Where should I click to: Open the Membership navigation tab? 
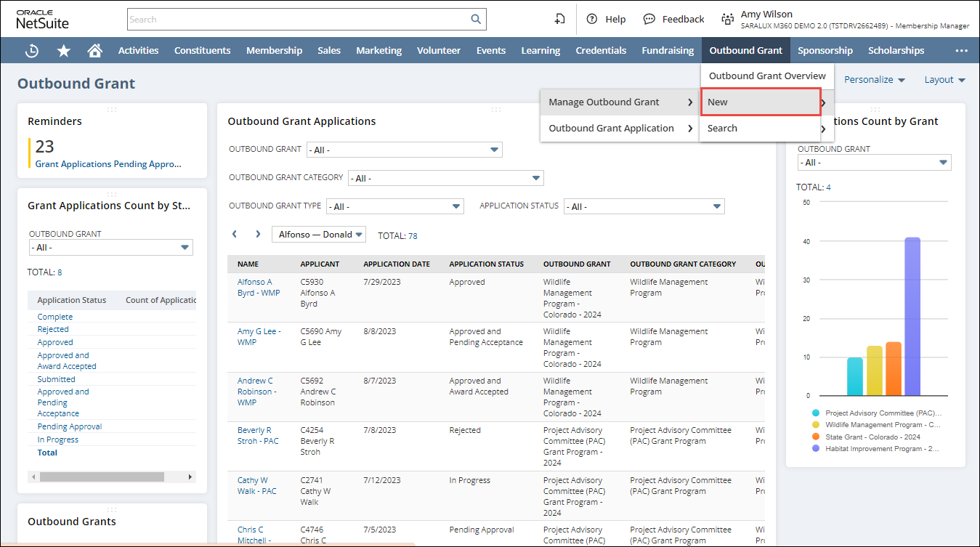tap(274, 51)
